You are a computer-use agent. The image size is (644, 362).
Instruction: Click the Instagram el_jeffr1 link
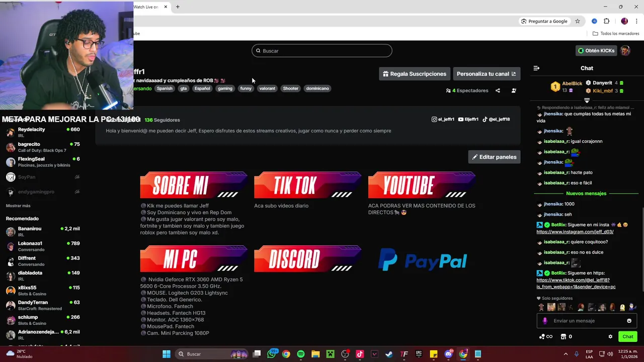(x=443, y=120)
